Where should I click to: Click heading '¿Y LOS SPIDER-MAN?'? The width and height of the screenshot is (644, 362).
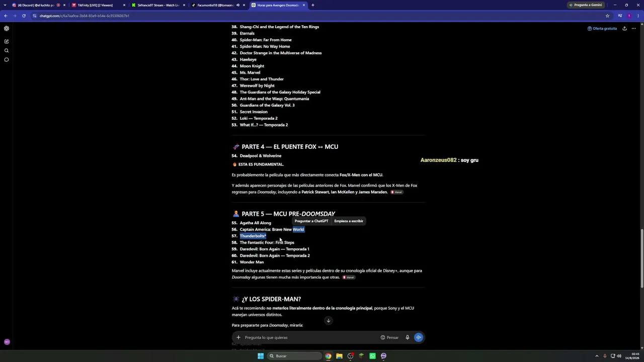(x=271, y=299)
